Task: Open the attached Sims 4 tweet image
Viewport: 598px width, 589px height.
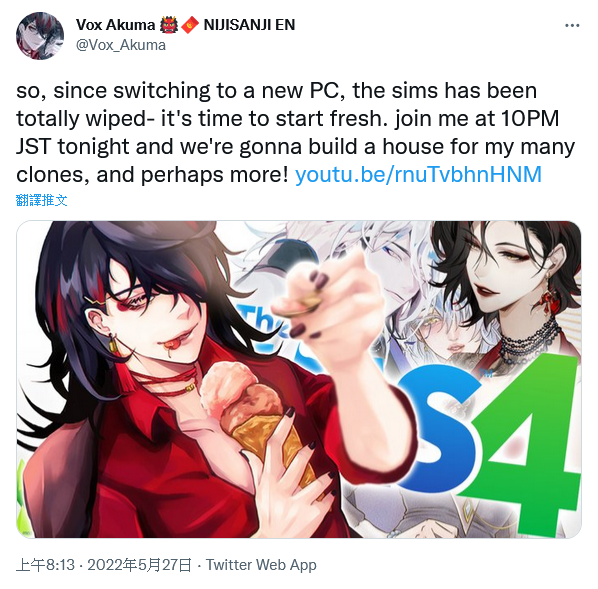Action: pos(299,379)
